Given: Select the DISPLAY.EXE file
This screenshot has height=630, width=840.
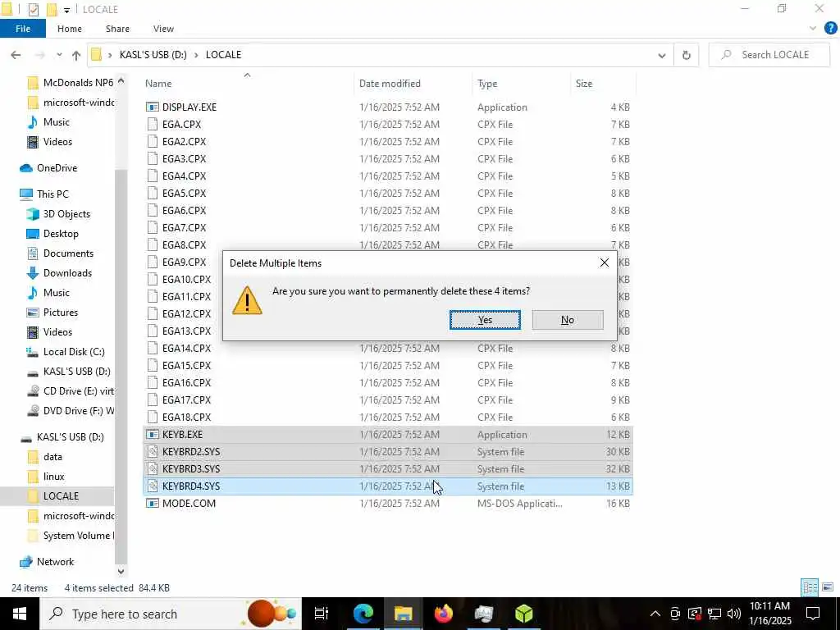Looking at the screenshot, I should click(x=388, y=107).
